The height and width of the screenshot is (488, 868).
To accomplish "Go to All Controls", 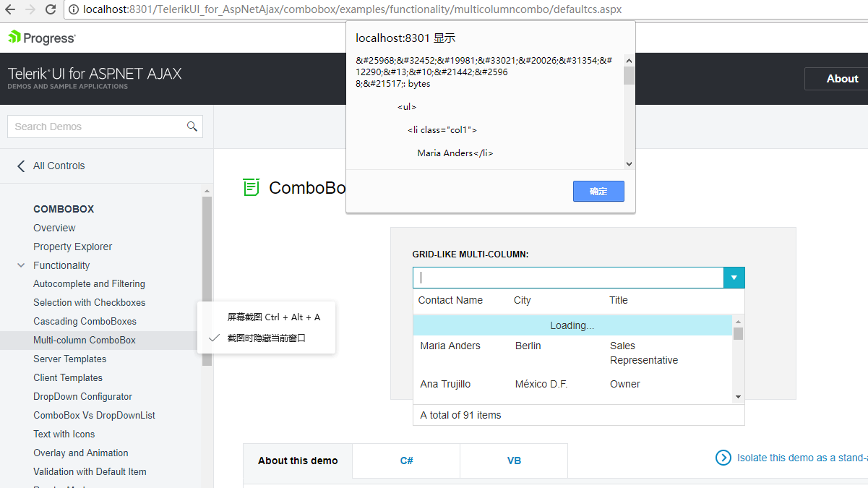I will [x=59, y=166].
